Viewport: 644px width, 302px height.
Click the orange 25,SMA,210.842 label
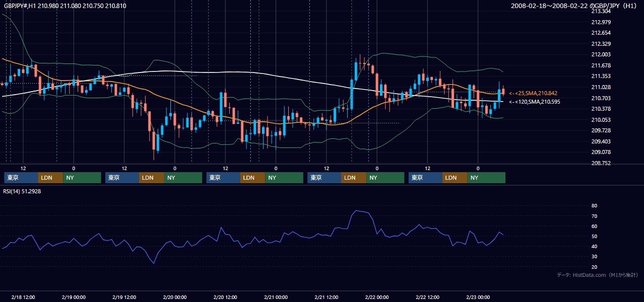click(x=533, y=93)
